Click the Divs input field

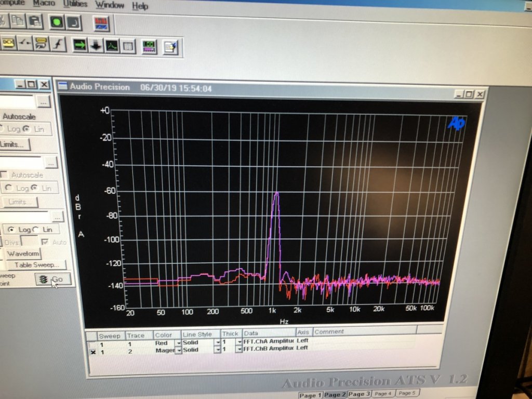(x=30, y=242)
